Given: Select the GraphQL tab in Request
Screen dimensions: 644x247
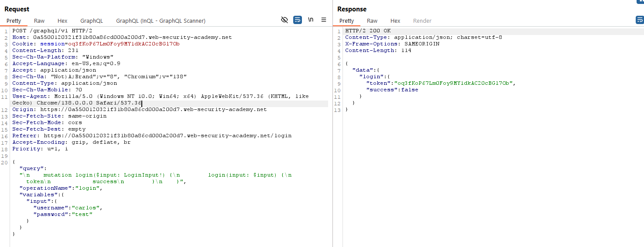Looking at the screenshot, I should tap(92, 21).
